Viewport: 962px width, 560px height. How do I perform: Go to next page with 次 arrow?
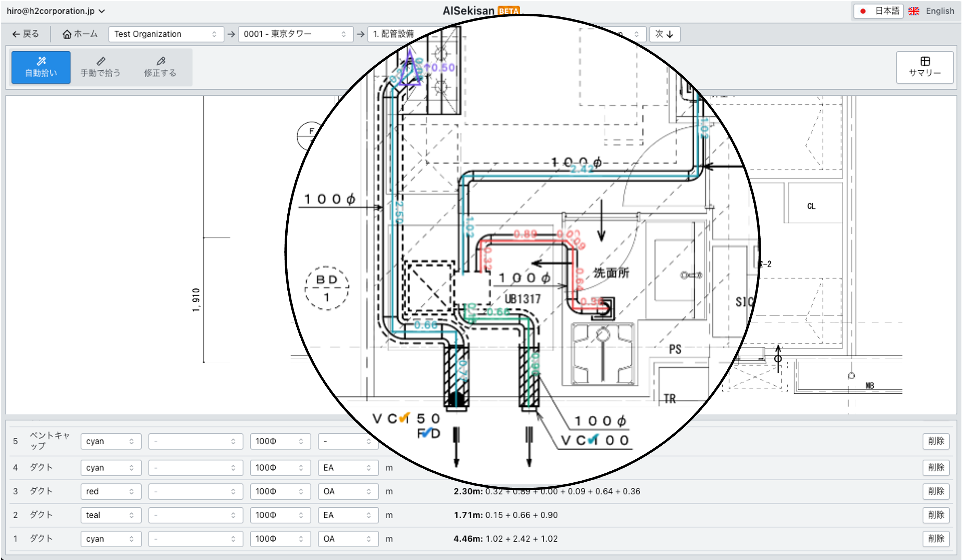664,34
